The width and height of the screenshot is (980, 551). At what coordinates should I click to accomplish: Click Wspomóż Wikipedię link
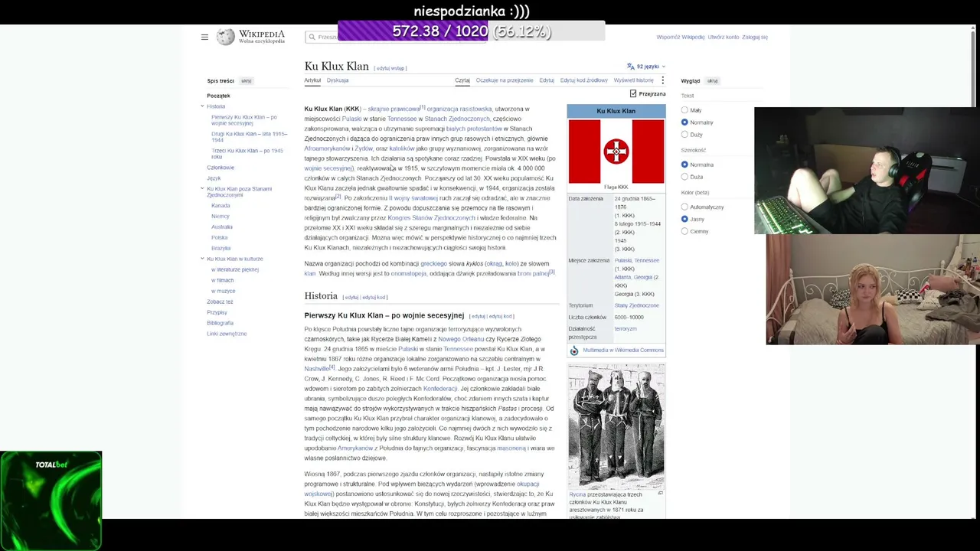tap(681, 37)
